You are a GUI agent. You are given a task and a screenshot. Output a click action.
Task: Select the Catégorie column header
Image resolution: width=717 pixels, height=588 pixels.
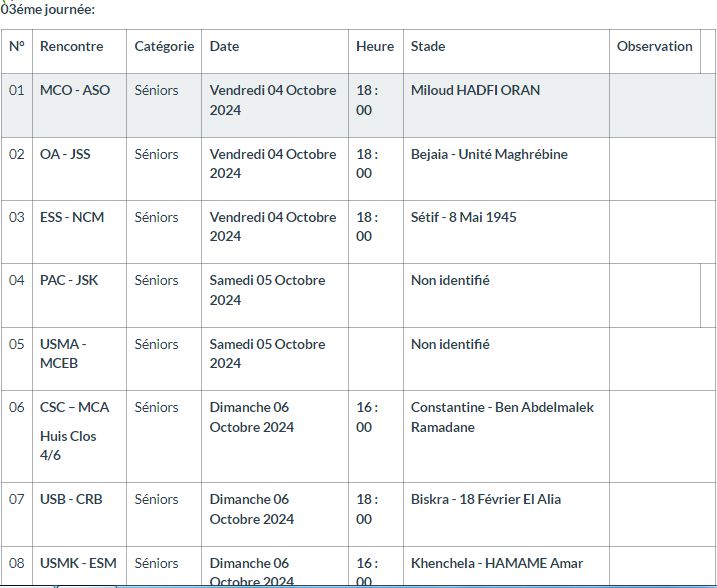click(x=164, y=46)
